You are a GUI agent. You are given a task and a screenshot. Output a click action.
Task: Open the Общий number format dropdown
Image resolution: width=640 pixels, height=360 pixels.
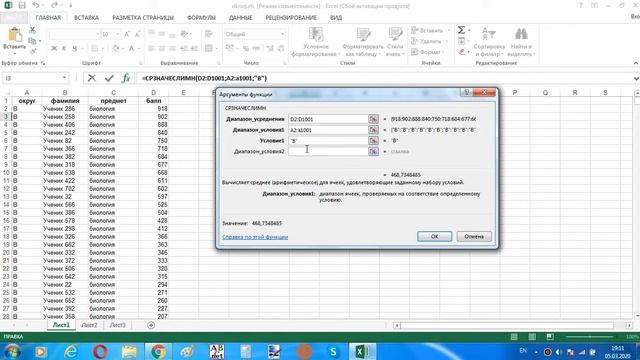coord(282,34)
